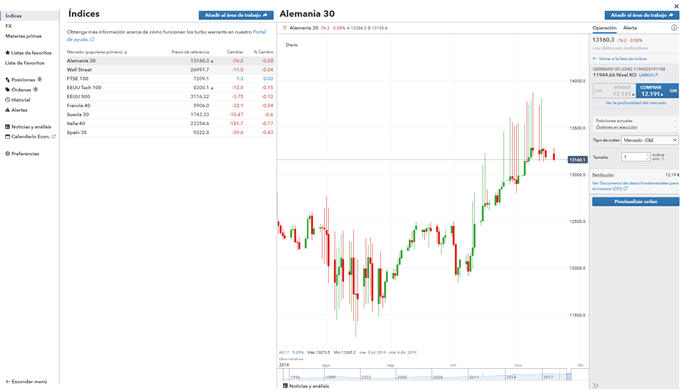This screenshot has height=390, width=680.
Task: Click the external link icon next to Portal de ayuda
Action: 92,39
